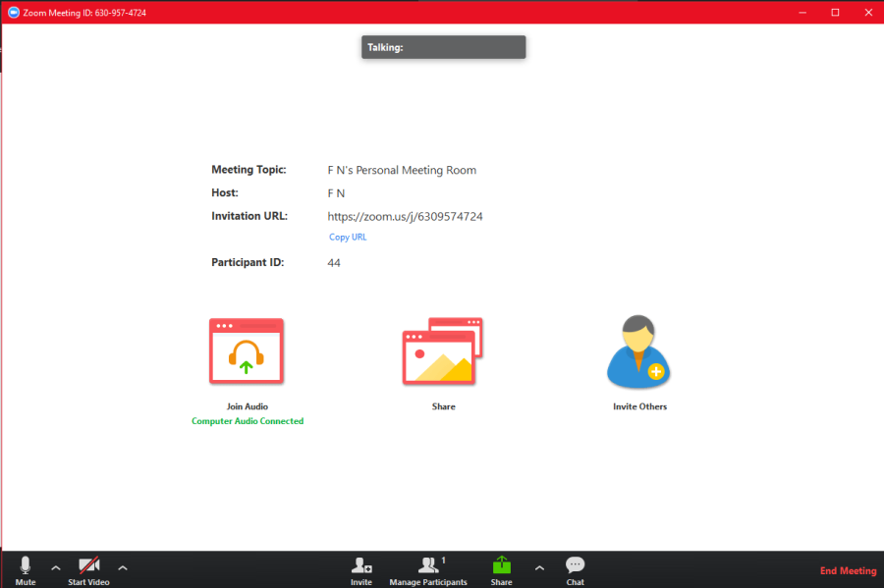Image resolution: width=884 pixels, height=588 pixels.
Task: Click the host name "F N"
Action: (x=336, y=193)
